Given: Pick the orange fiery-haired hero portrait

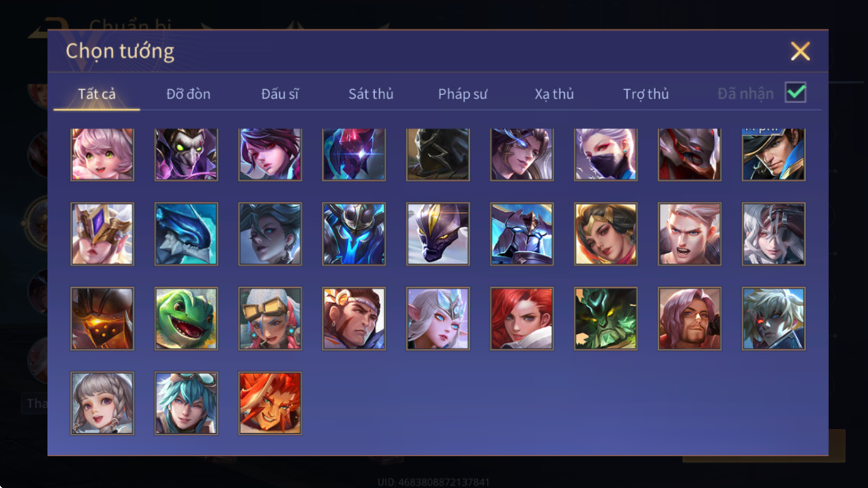Looking at the screenshot, I should [x=270, y=403].
